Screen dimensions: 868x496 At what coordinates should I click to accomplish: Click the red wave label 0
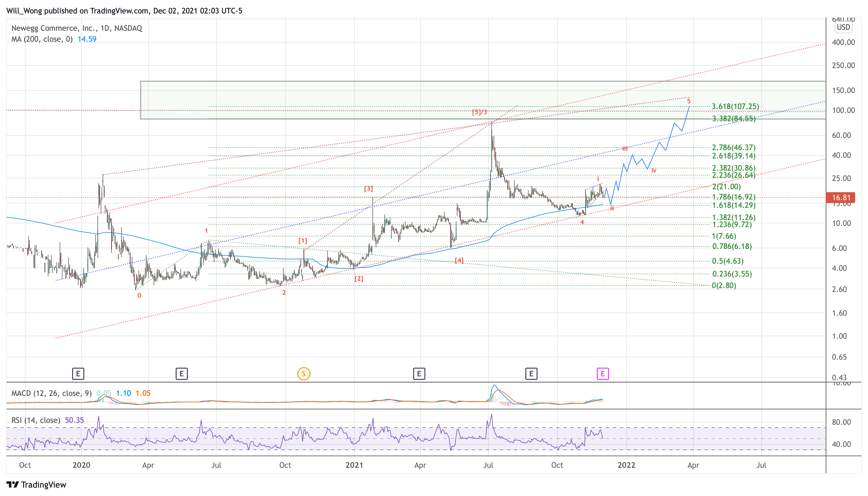139,296
